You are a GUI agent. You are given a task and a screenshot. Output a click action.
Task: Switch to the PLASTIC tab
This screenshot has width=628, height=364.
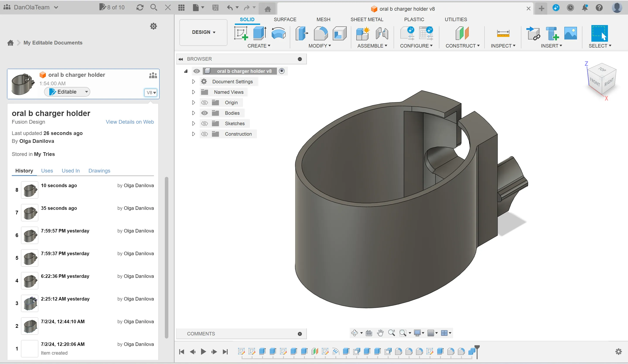point(414,19)
